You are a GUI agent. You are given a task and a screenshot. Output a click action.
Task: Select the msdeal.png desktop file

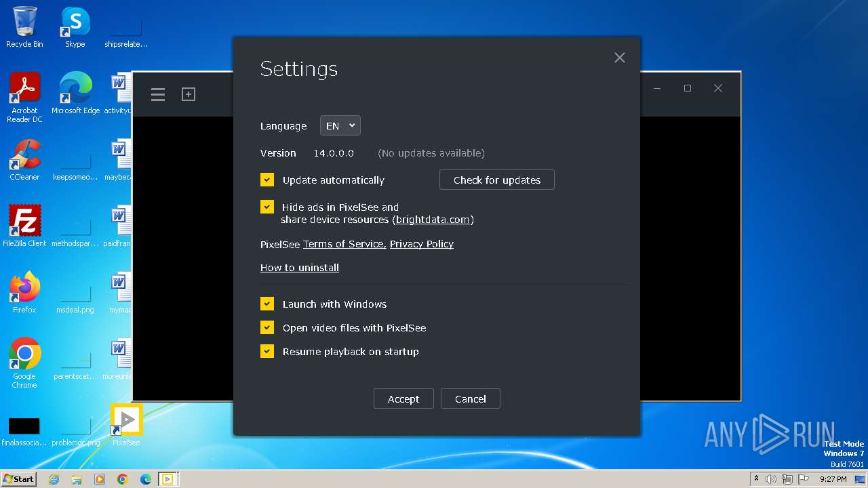point(75,298)
